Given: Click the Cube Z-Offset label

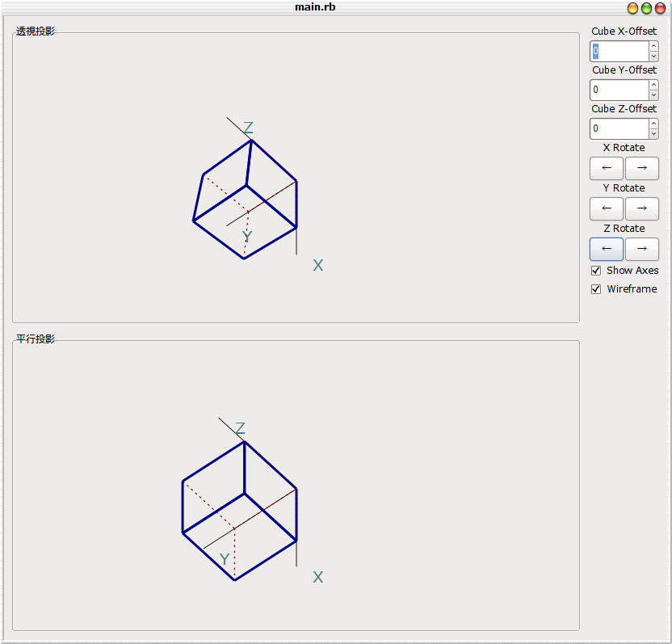Looking at the screenshot, I should [624, 109].
